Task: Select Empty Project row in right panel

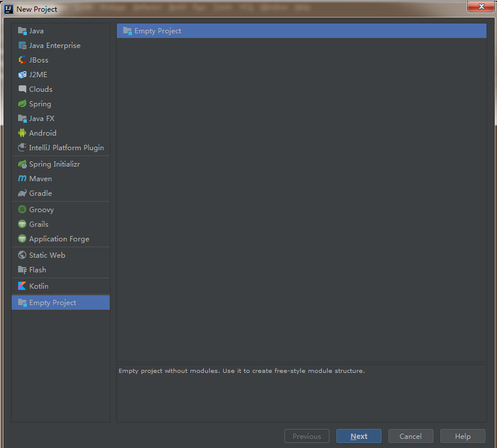Action: pos(301,30)
